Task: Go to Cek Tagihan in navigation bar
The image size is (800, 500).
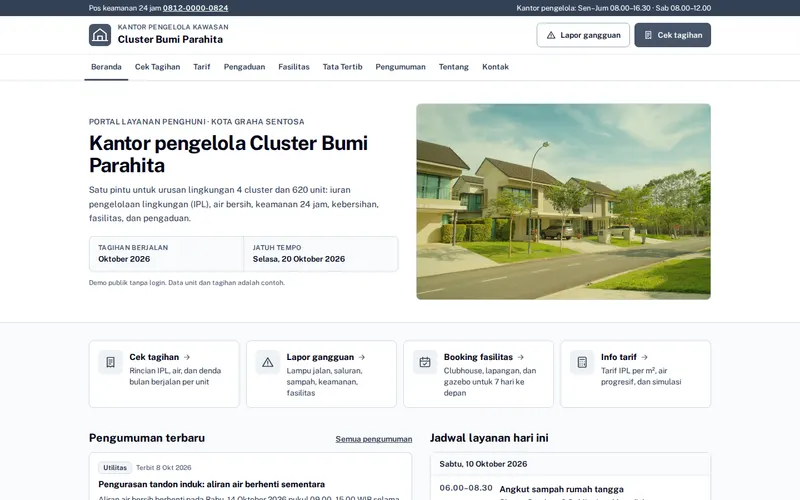Action: coord(157,67)
